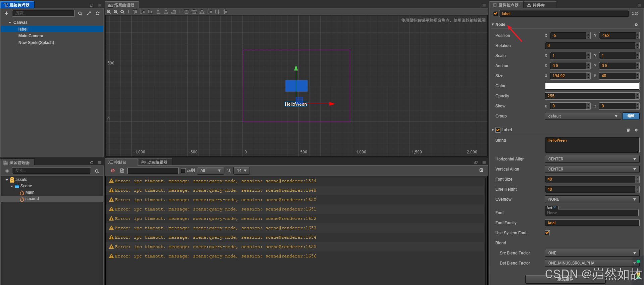Align selected nodes to vertical center
The image size is (644, 285).
click(143, 12)
